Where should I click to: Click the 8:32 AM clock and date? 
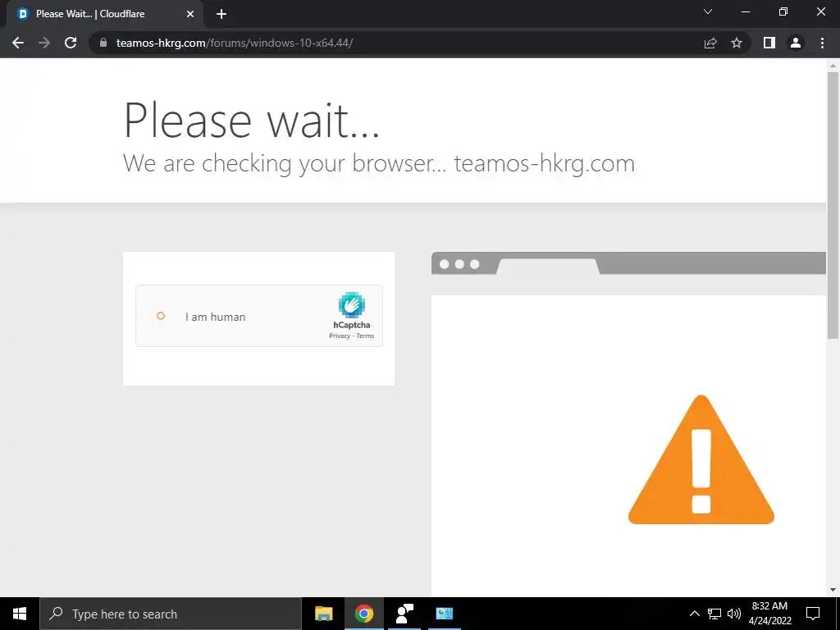click(x=769, y=614)
